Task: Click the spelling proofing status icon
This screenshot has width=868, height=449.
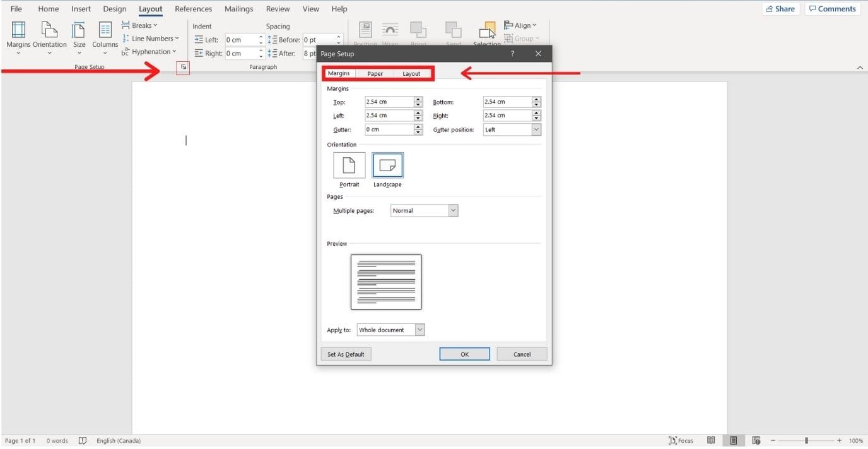Action: (82, 441)
